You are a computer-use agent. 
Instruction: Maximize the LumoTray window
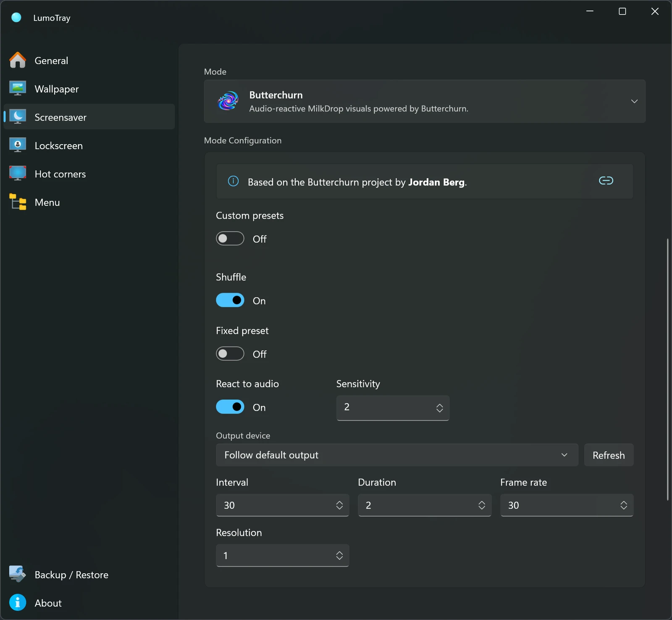pyautogui.click(x=622, y=11)
